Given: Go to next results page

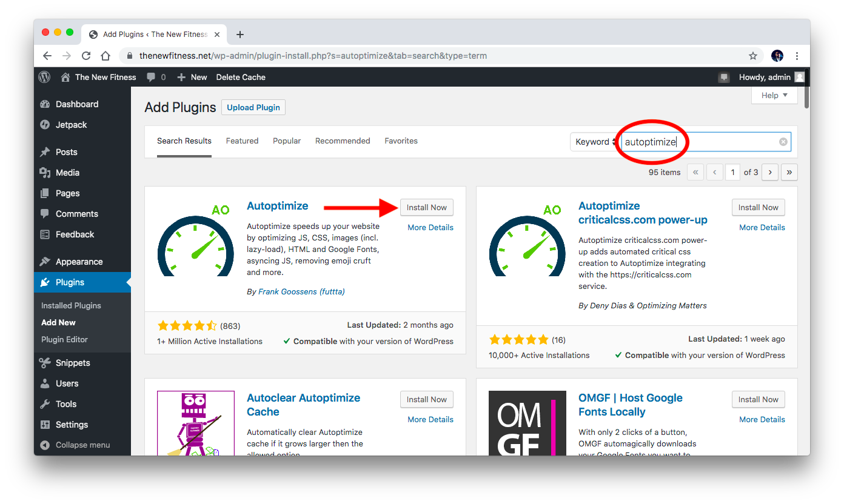Looking at the screenshot, I should [x=770, y=172].
